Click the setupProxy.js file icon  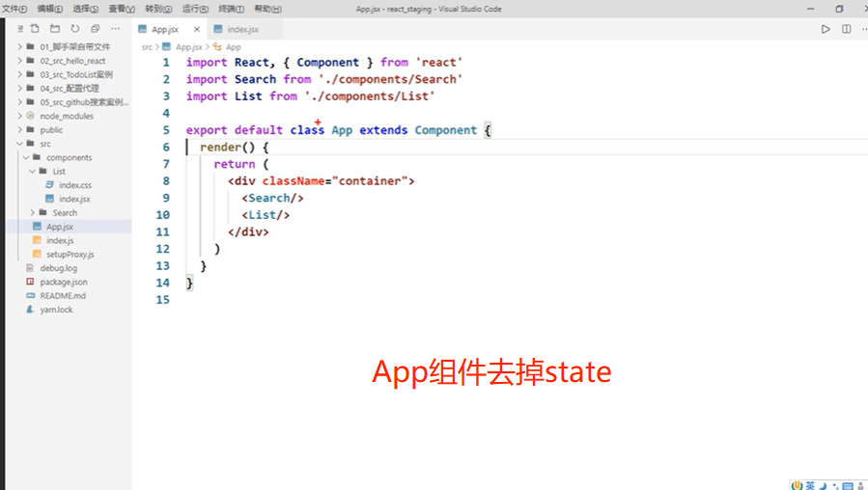pyautogui.click(x=37, y=254)
